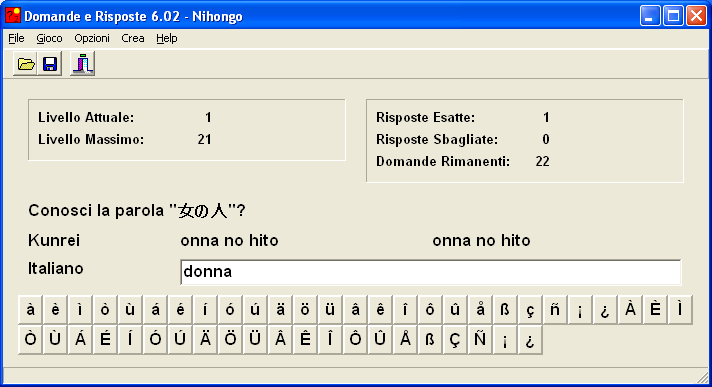The image size is (712, 387).
Task: Insert uppercase Ä umlaut character button
Action: pos(205,340)
